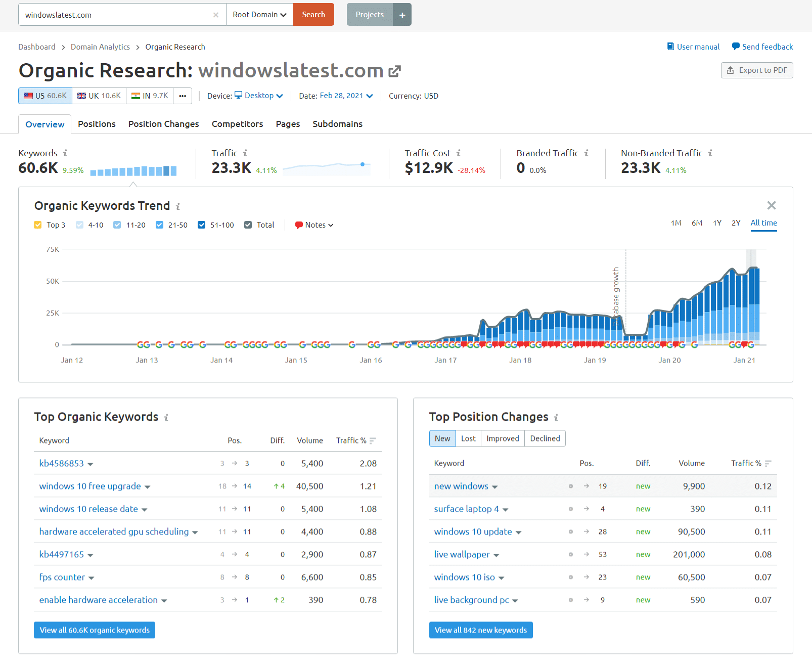Toggle the Total checkbox
Screen dimensions: 812x667
pyautogui.click(x=248, y=225)
